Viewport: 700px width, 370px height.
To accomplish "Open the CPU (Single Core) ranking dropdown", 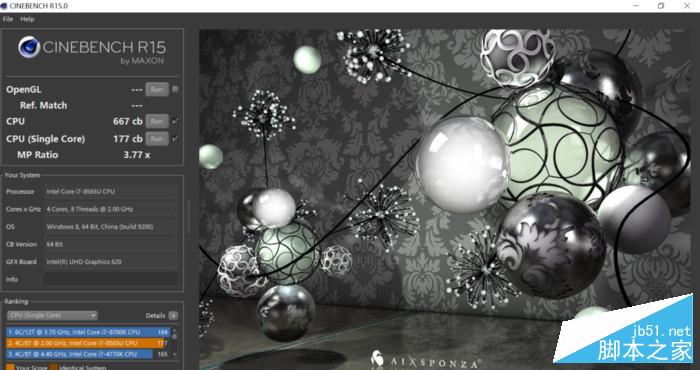I will [x=52, y=316].
